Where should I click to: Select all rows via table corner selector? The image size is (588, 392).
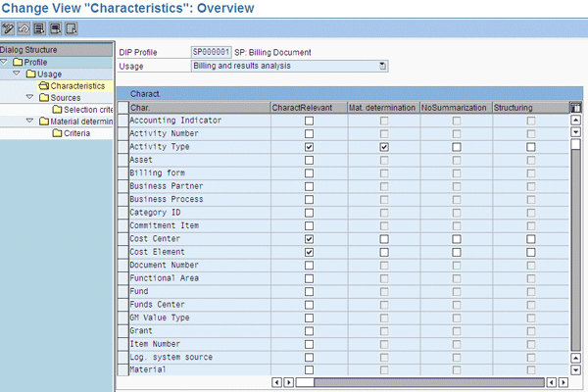coord(123,107)
